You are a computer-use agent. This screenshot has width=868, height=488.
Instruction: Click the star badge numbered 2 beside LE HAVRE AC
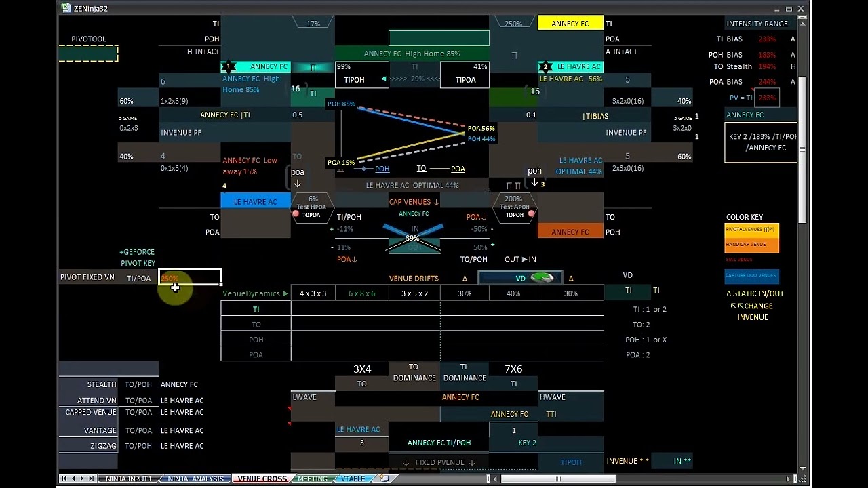pyautogui.click(x=545, y=66)
